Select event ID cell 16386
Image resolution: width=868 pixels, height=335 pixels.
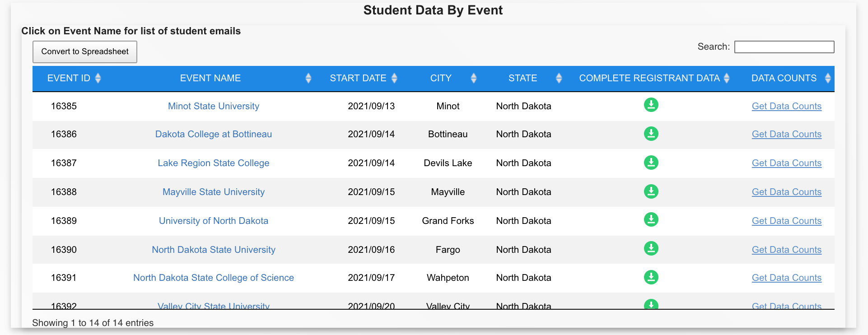64,134
